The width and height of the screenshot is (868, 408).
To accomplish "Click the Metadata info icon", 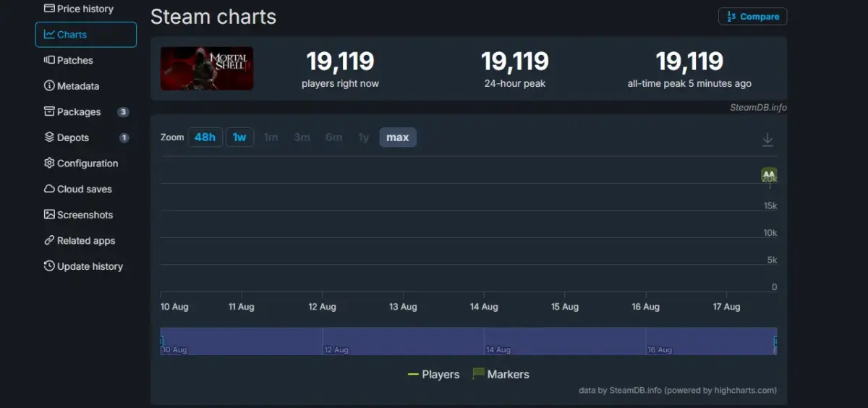I will tap(49, 86).
